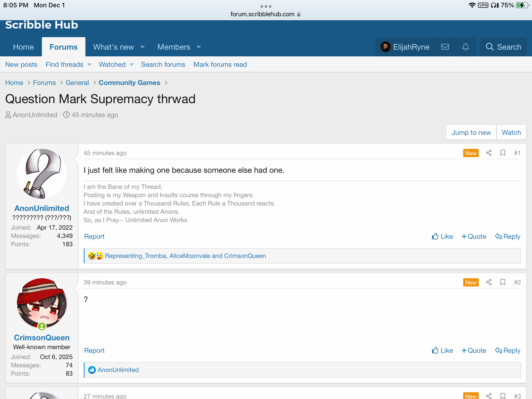This screenshot has height=399, width=532.
Task: Toggle Watch for this thread
Action: click(x=511, y=132)
